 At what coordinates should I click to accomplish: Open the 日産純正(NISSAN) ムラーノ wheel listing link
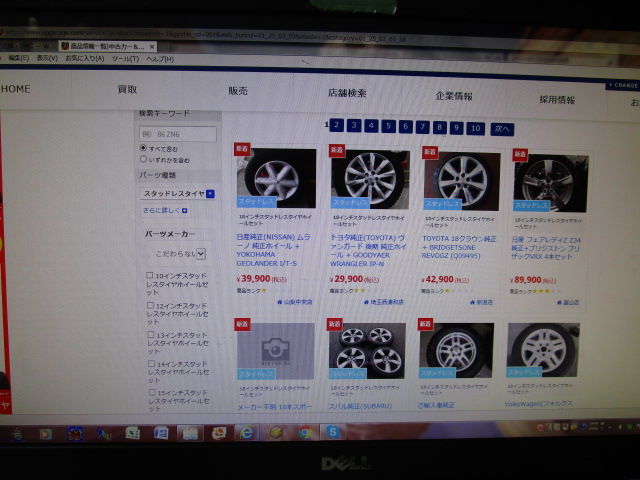(x=273, y=250)
